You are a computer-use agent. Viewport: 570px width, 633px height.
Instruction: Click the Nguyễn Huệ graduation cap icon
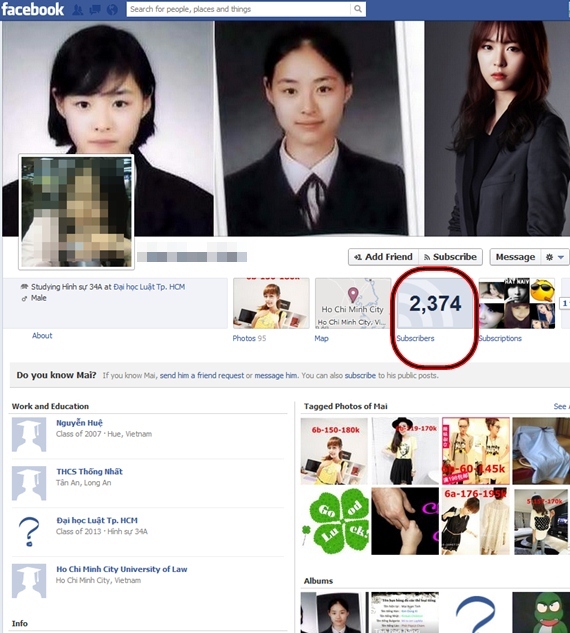[x=29, y=435]
